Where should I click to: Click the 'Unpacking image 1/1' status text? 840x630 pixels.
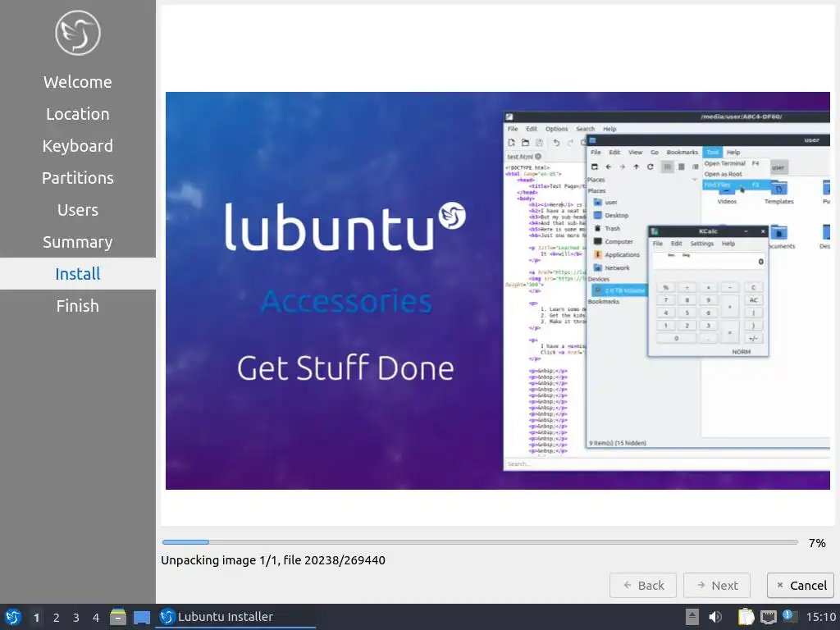click(273, 560)
